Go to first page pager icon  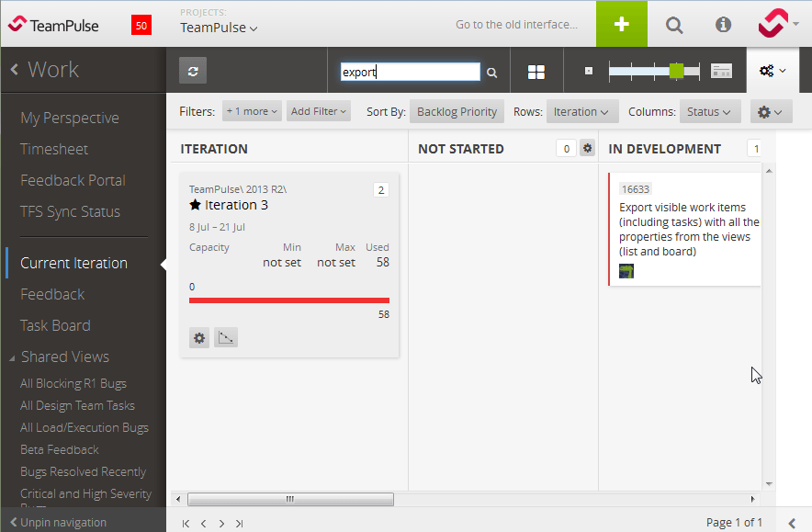click(x=186, y=524)
